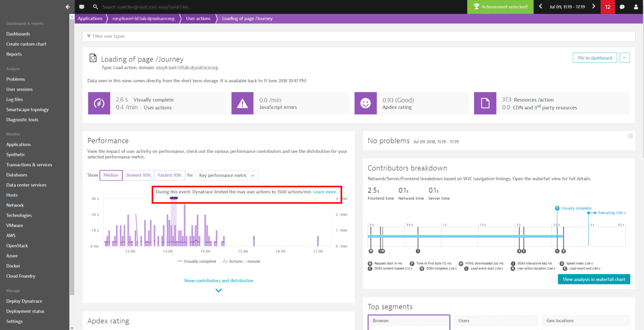Click the purple marker on performance chart timeline
This screenshot has width=644, height=330.
tap(174, 198)
